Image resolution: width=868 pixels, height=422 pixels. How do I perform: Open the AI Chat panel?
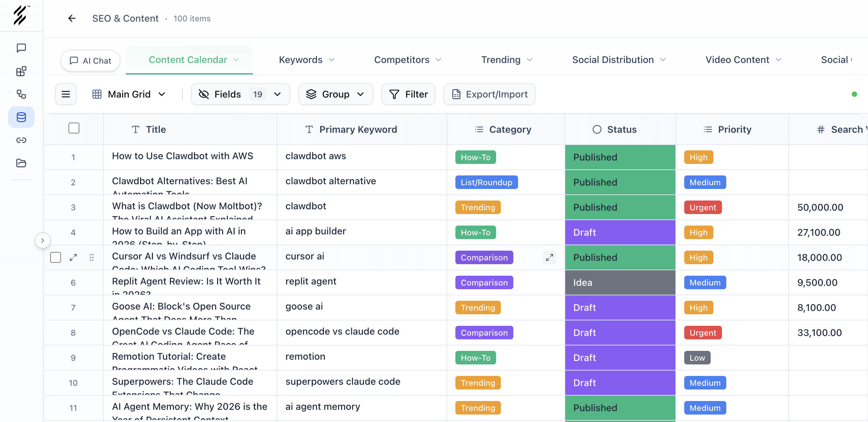point(90,60)
